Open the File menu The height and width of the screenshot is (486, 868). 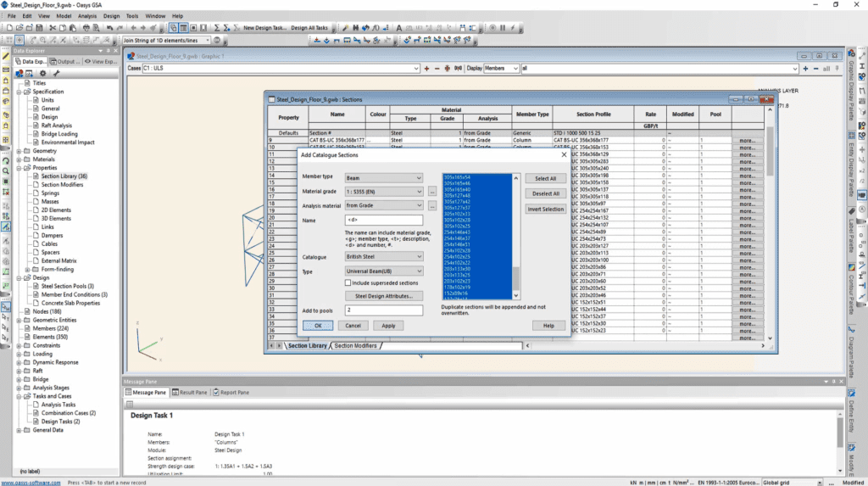pyautogui.click(x=12, y=16)
